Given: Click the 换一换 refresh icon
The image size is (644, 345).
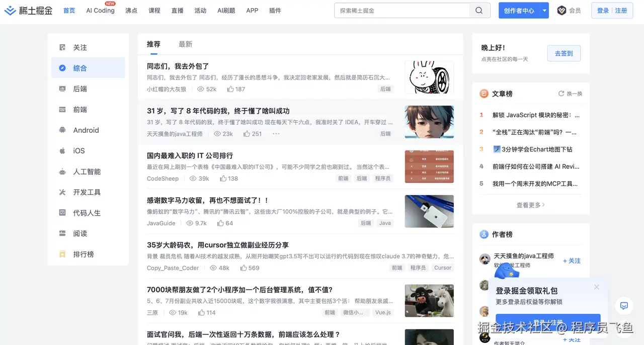Looking at the screenshot, I should coord(561,94).
